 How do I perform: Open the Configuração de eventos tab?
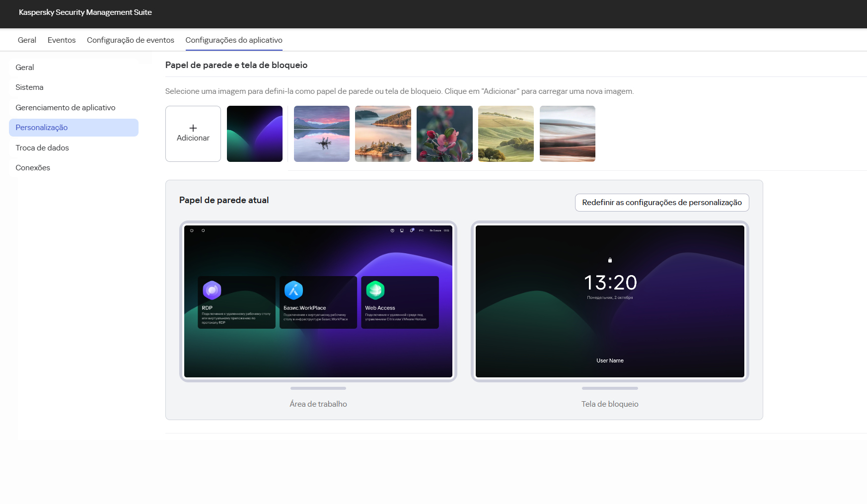[x=130, y=40]
